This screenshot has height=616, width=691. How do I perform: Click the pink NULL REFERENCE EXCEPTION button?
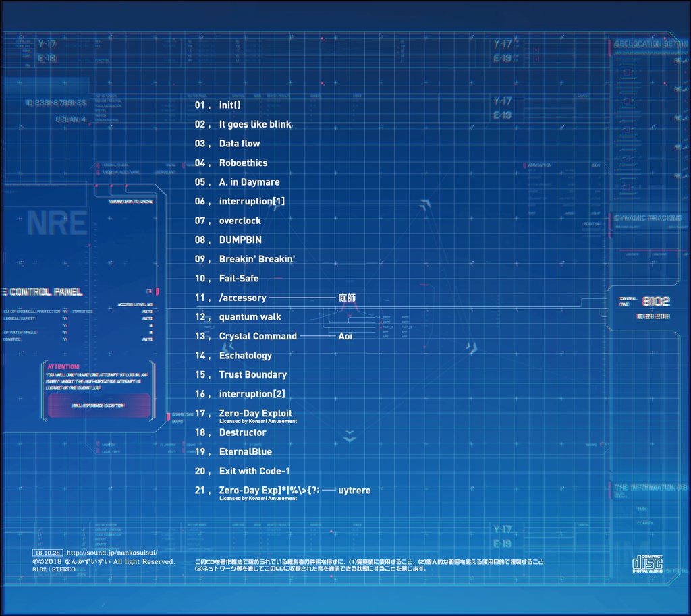[x=99, y=405]
